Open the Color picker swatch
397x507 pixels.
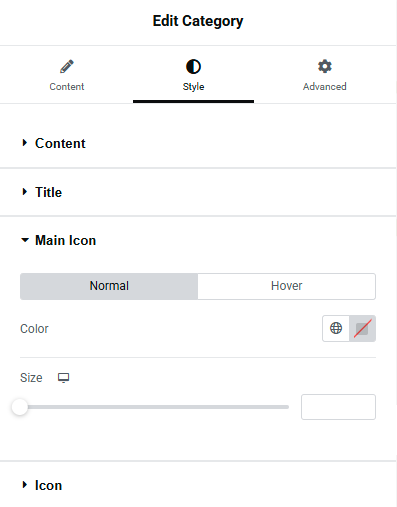[362, 328]
